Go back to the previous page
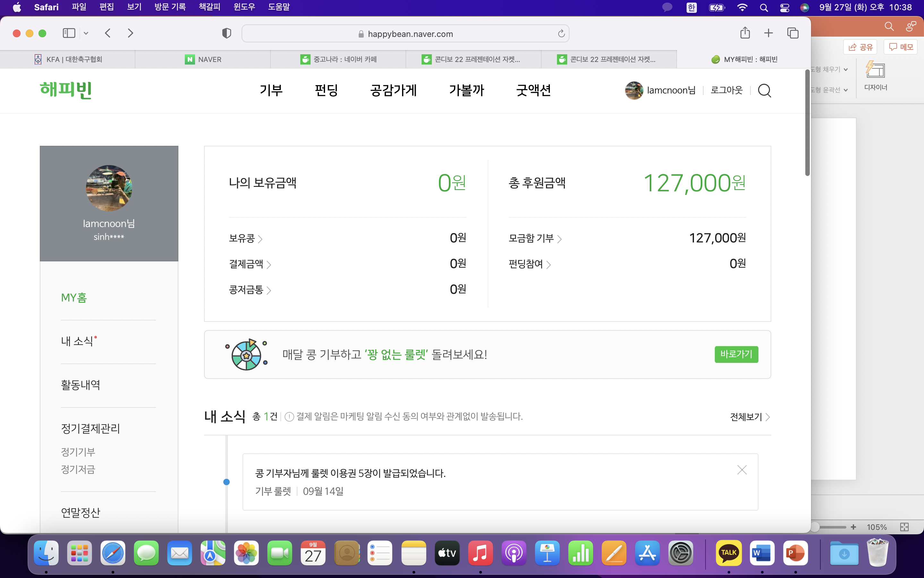Image resolution: width=924 pixels, height=578 pixels. point(108,33)
